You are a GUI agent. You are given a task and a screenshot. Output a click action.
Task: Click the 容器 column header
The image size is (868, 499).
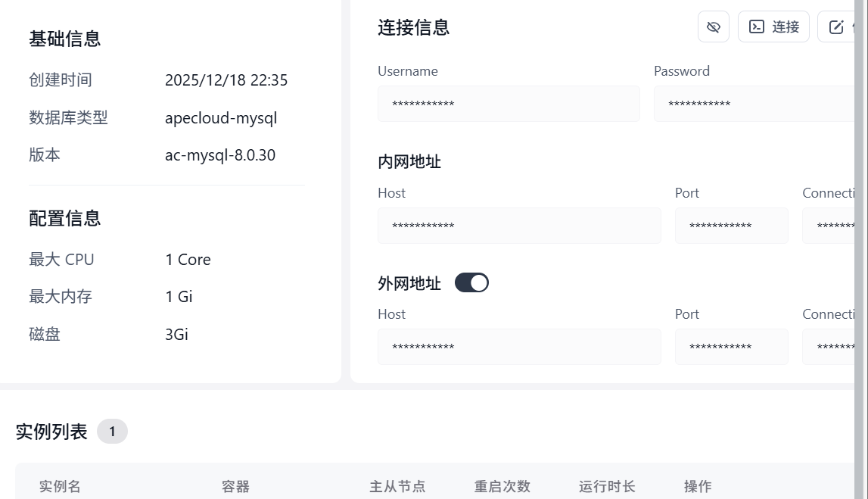(235, 486)
